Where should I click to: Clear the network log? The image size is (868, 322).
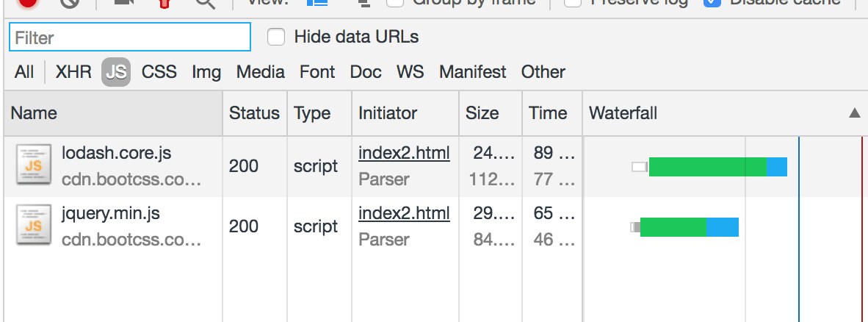(70, 2)
